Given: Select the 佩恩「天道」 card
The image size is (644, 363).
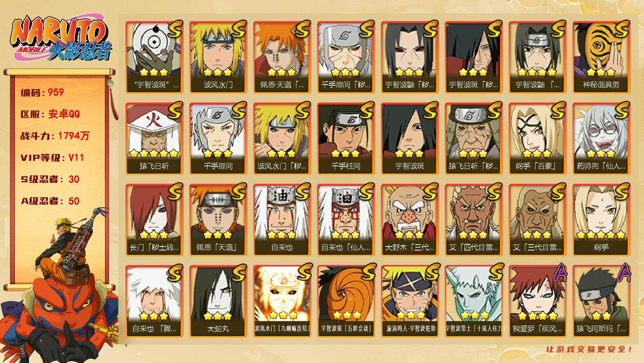Looking at the screenshot, I should tap(218, 220).
